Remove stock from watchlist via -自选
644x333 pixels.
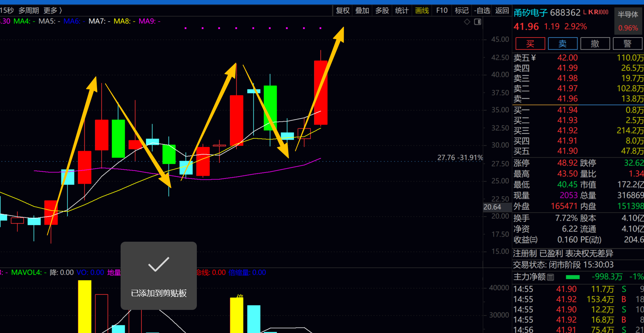point(482,11)
